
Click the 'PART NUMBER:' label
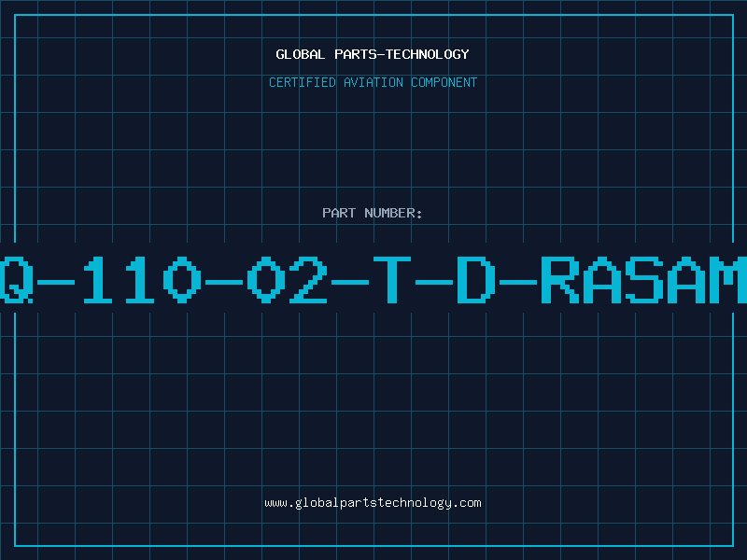pyautogui.click(x=373, y=213)
